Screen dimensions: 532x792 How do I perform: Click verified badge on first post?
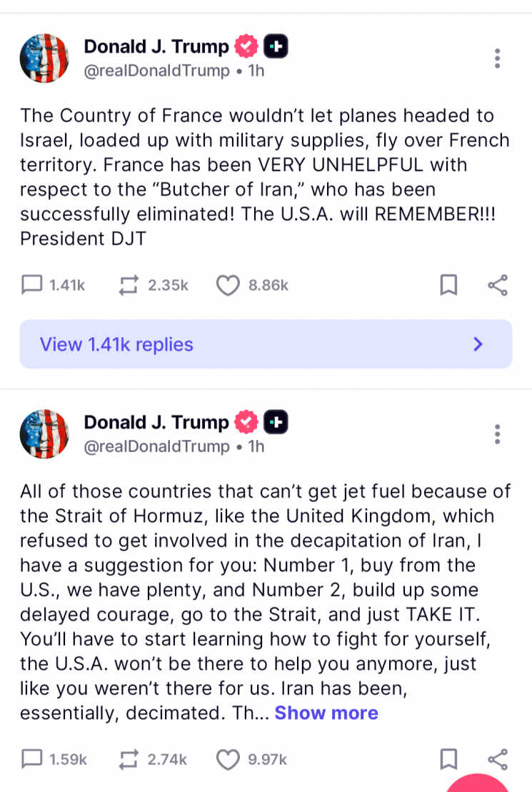coord(246,47)
